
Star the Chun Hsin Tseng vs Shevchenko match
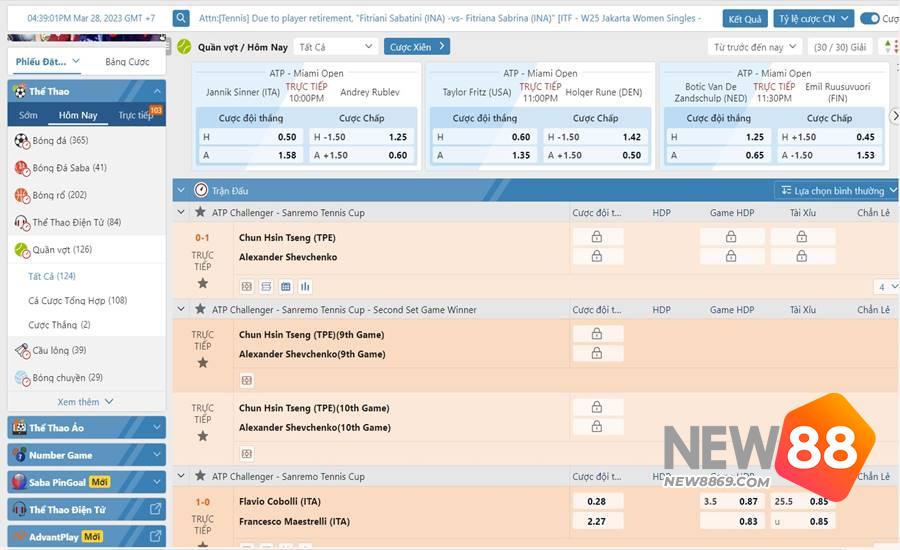(x=203, y=283)
